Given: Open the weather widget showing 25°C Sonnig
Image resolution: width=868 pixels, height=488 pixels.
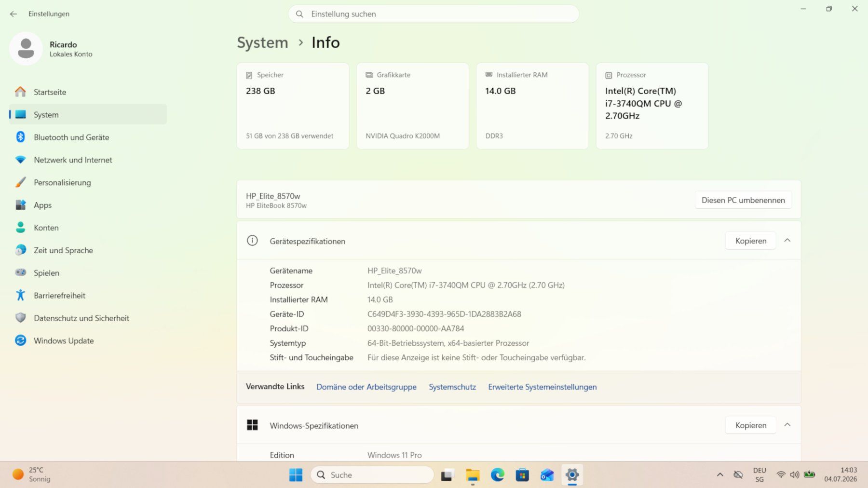Looking at the screenshot, I should click(32, 474).
